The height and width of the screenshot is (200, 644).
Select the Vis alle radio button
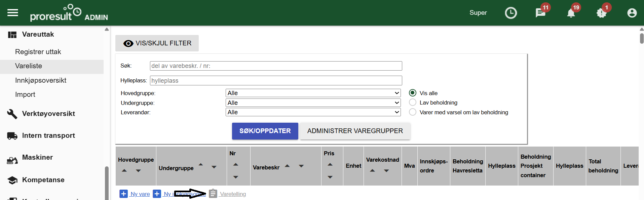click(413, 93)
